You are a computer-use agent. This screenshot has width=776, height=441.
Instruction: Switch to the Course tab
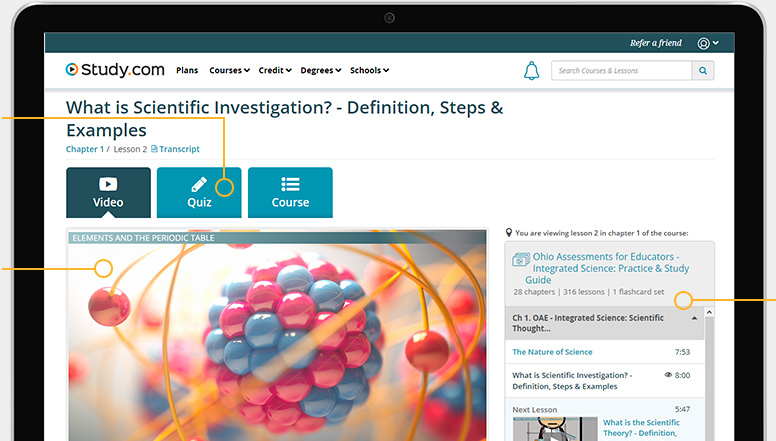click(290, 192)
